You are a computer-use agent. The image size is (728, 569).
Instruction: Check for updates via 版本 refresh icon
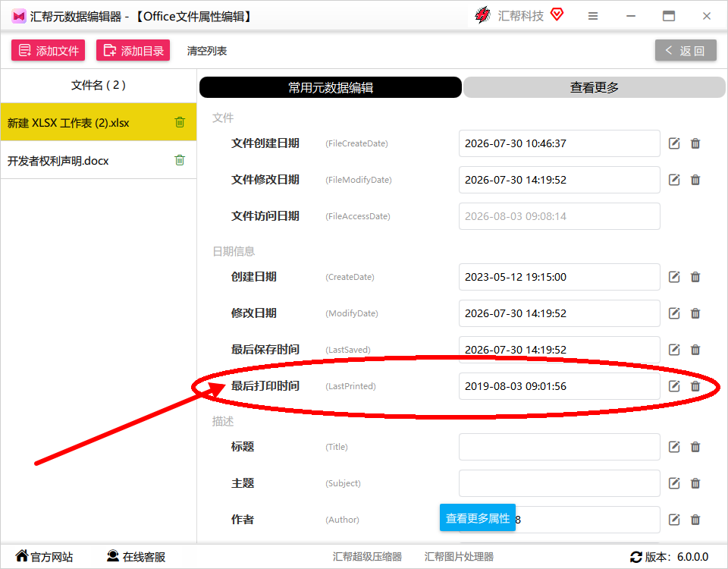coord(636,557)
